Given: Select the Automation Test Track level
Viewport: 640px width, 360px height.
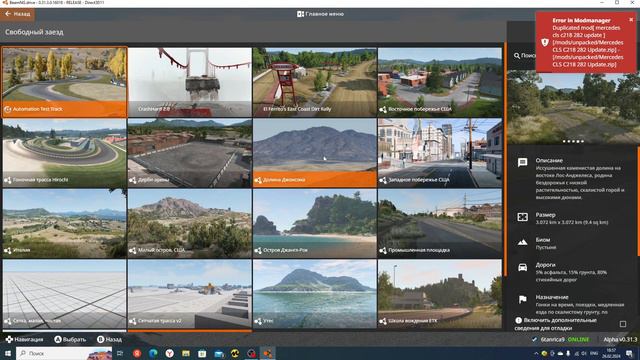Looking at the screenshot, I should (64, 82).
